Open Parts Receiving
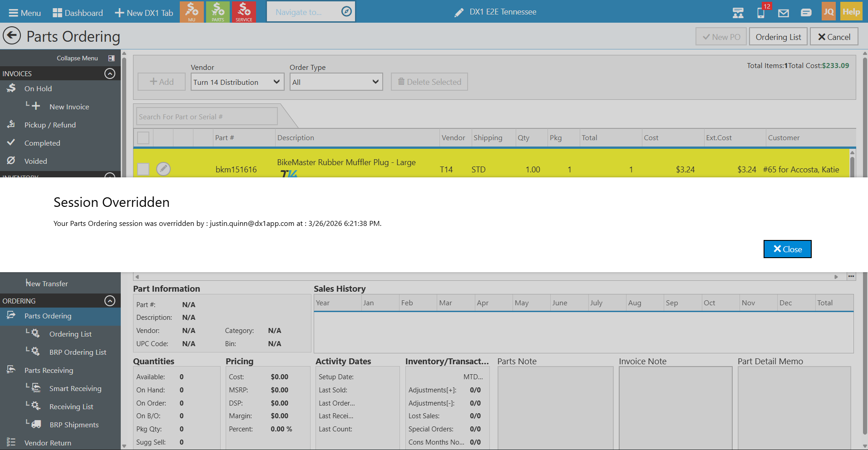The width and height of the screenshot is (868, 450). click(x=49, y=370)
